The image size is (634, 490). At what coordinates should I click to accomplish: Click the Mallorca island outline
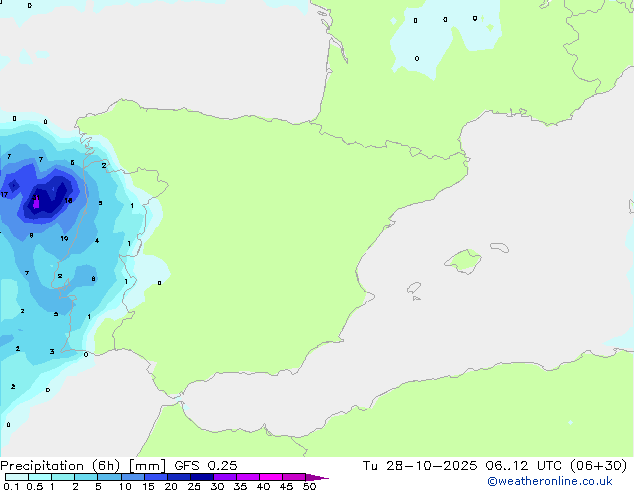pos(463,261)
